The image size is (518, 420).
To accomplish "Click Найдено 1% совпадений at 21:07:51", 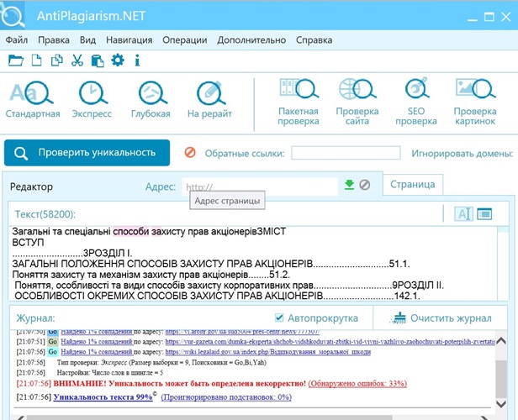I will [97, 342].
